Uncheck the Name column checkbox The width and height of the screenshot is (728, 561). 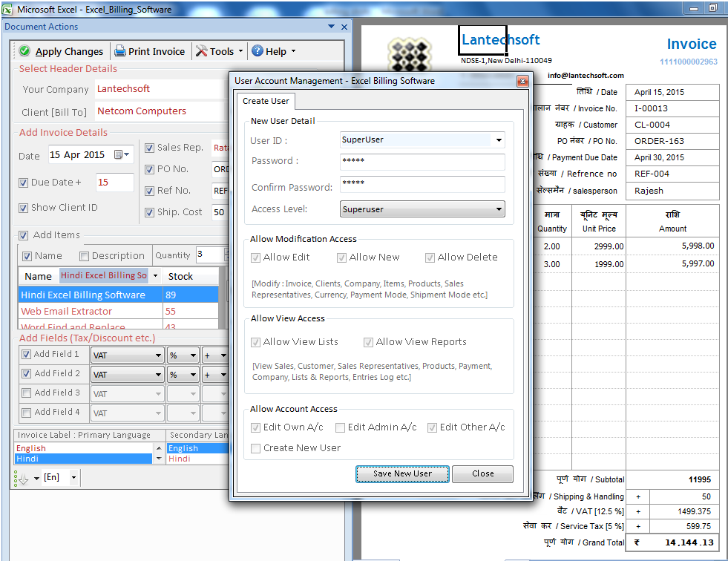click(x=27, y=256)
